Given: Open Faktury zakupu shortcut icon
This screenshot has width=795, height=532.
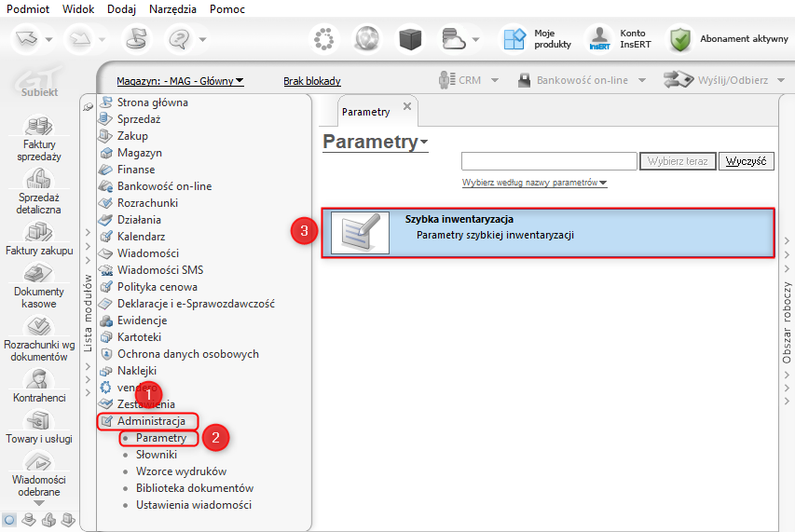Looking at the screenshot, I should coord(38,232).
